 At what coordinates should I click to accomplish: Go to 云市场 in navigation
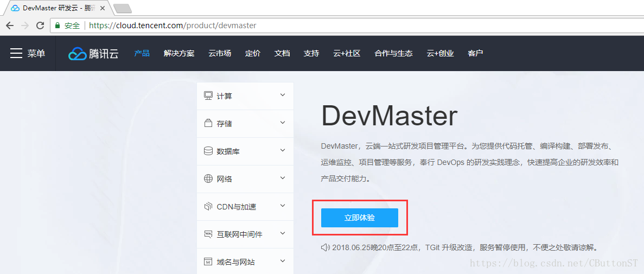[x=220, y=53]
